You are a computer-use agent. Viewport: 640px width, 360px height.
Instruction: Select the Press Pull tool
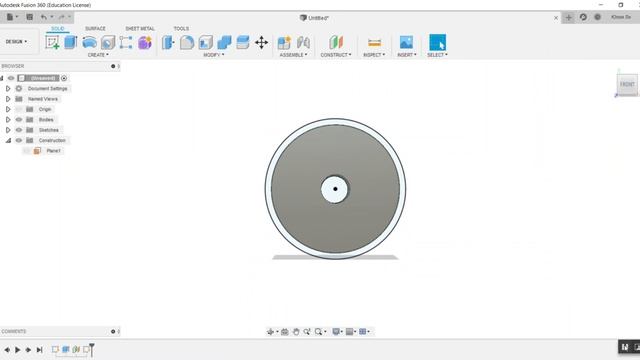(x=168, y=42)
